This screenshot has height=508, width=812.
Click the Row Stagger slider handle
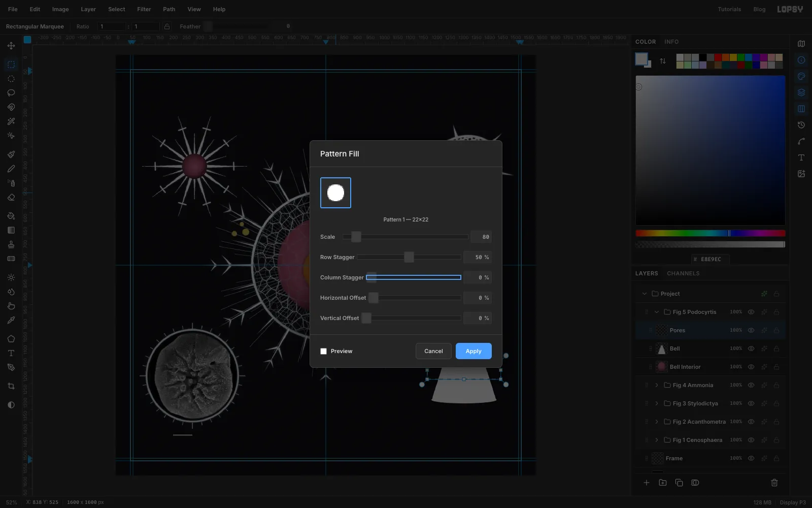[x=409, y=257]
